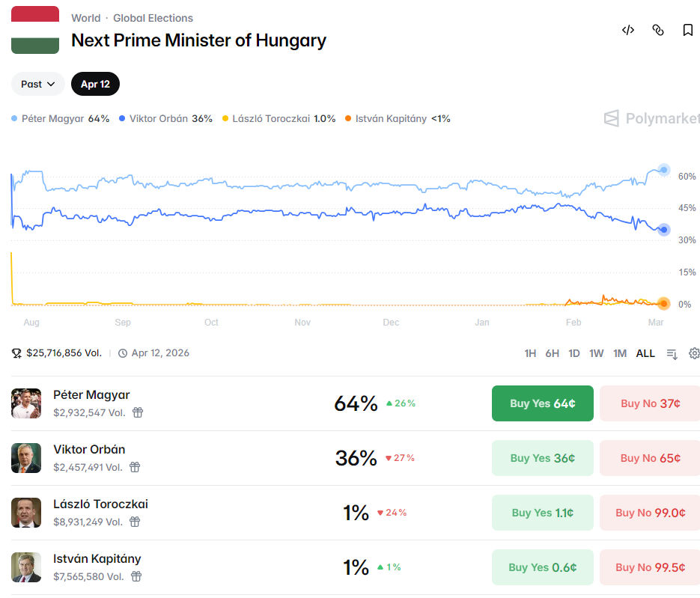The width and height of the screenshot is (700, 598).
Task: Click gift icon under István Kapitány
Action: 136,576
